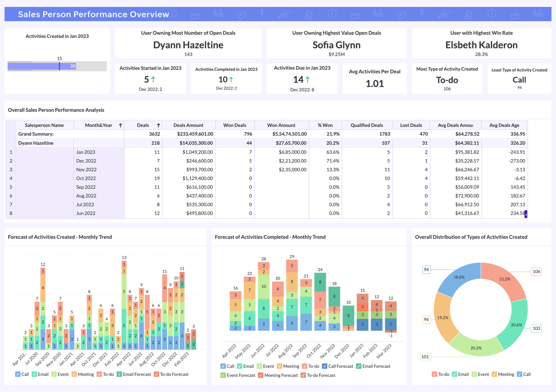Toggle Meeting legend in Distribution donut chart
This screenshot has height=392, width=556.
tap(503, 374)
